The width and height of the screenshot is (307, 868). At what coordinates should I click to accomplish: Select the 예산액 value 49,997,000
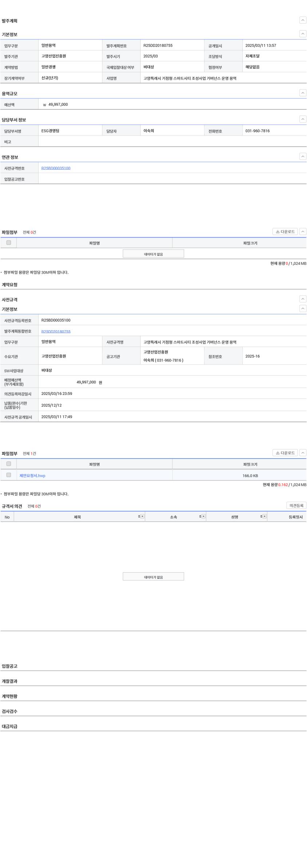tap(58, 105)
